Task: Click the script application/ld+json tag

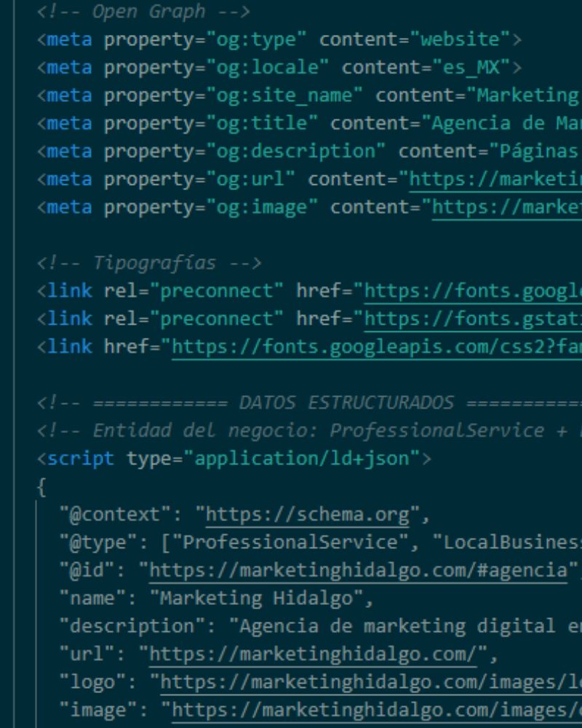Action: pyautogui.click(x=234, y=459)
